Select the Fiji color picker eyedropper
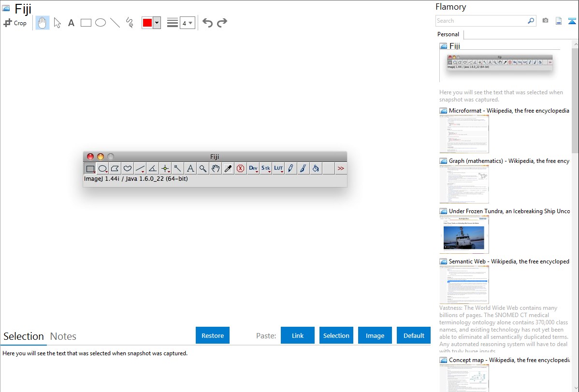 click(228, 169)
